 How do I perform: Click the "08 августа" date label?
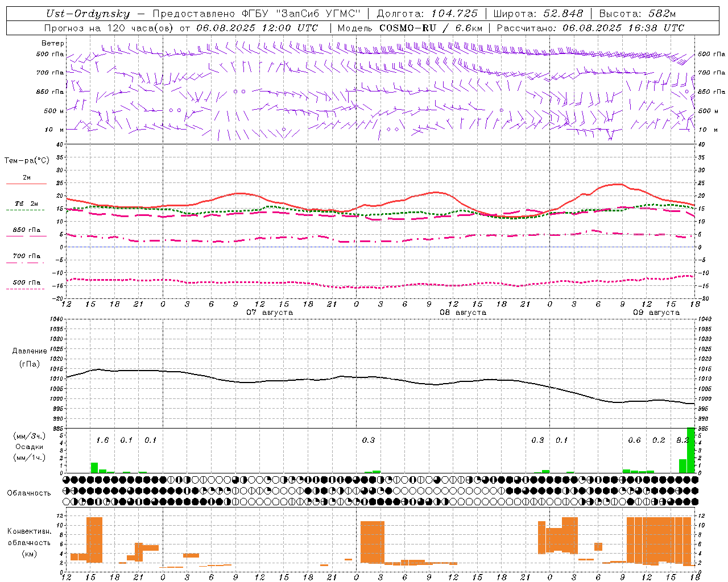coord(463,313)
